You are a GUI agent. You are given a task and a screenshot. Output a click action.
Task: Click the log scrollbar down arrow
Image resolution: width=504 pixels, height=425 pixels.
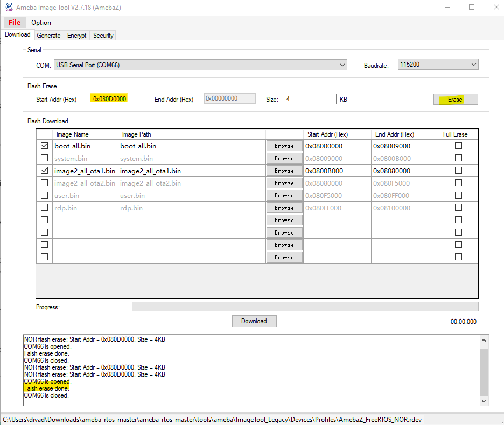[484, 401]
